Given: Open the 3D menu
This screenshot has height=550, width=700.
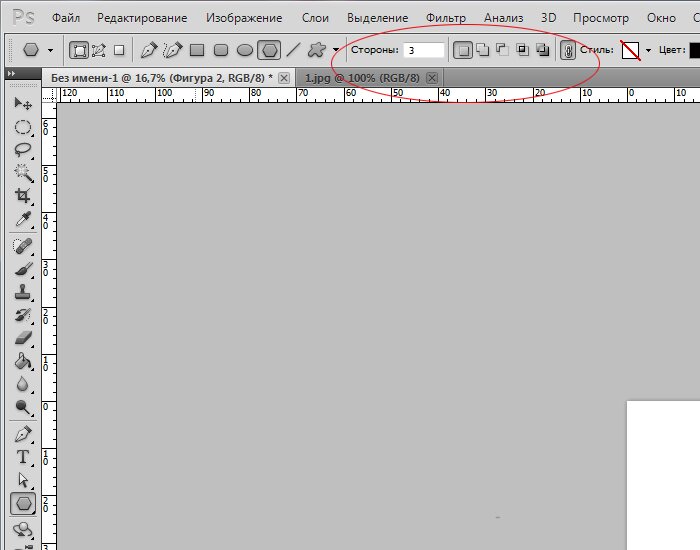Looking at the screenshot, I should [x=548, y=18].
